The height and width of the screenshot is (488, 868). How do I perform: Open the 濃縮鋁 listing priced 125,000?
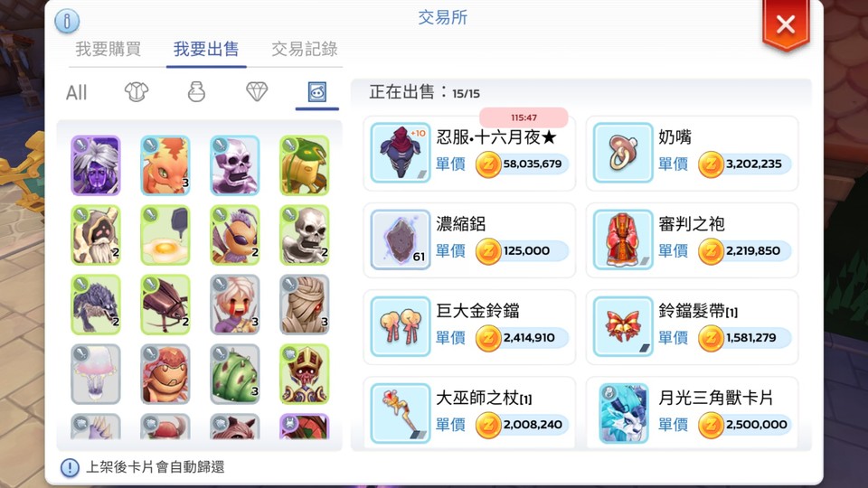click(x=469, y=240)
